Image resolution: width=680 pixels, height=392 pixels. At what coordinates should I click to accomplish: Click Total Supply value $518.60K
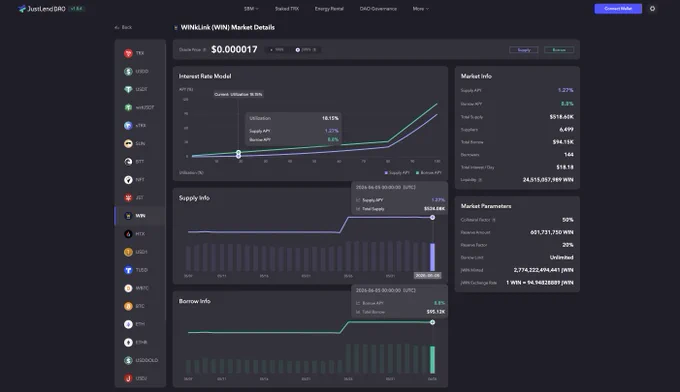click(561, 117)
